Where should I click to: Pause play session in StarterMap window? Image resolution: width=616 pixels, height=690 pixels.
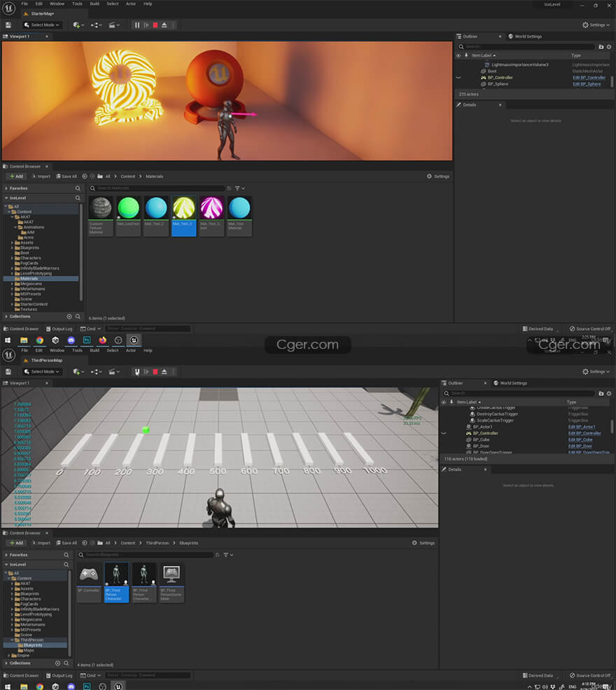pos(137,25)
